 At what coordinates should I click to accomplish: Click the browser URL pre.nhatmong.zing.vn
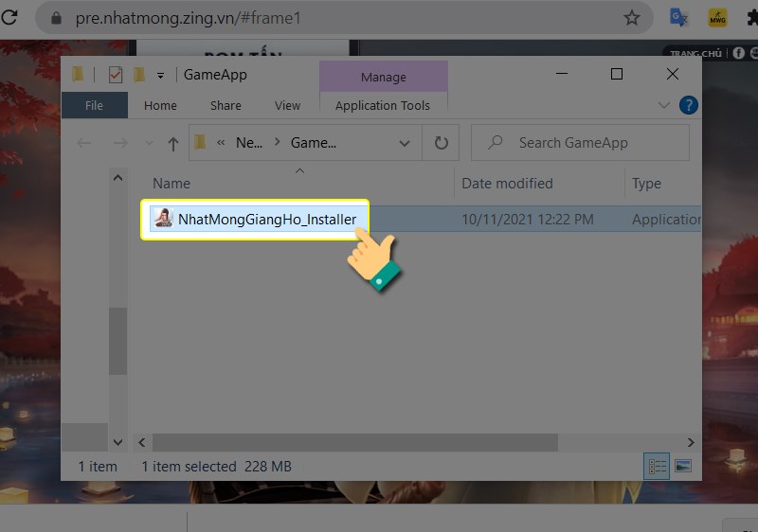pos(188,18)
